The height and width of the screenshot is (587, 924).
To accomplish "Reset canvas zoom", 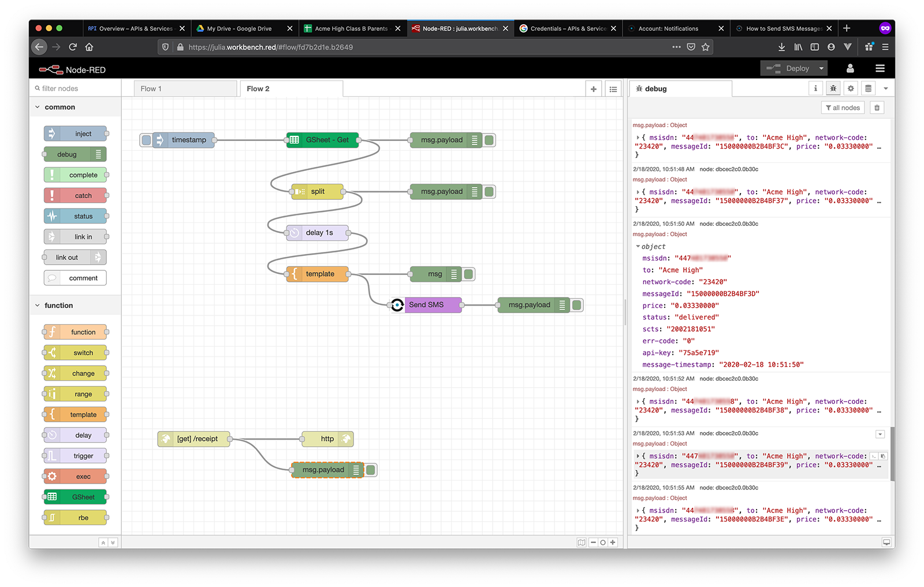I will (x=603, y=542).
